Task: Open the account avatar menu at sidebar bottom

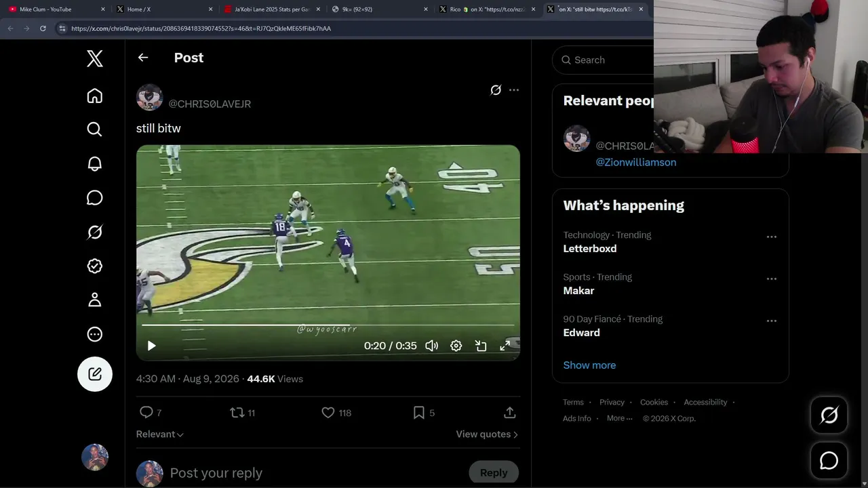Action: tap(95, 457)
